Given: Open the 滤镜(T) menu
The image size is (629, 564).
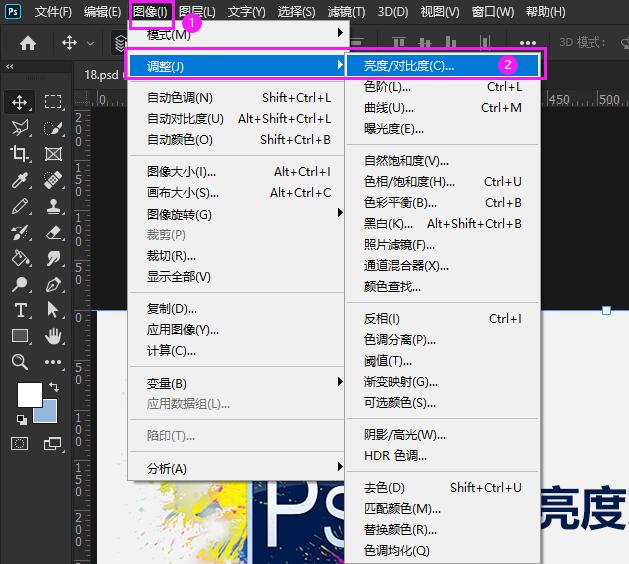Looking at the screenshot, I should point(347,12).
